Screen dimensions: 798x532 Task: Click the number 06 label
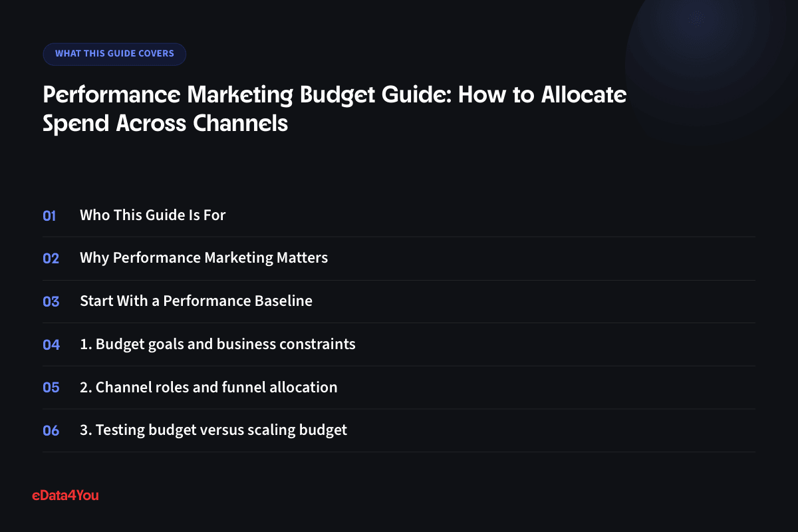coord(51,430)
